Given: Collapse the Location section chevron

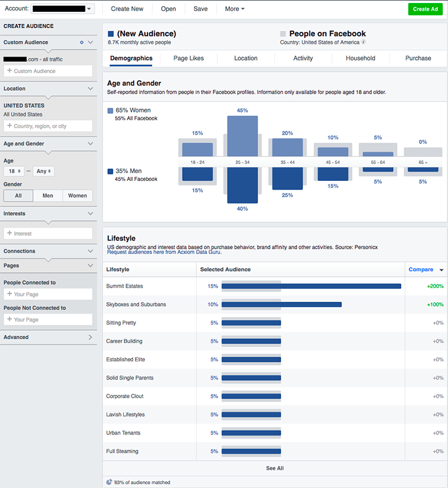Looking at the screenshot, I should click(91, 88).
